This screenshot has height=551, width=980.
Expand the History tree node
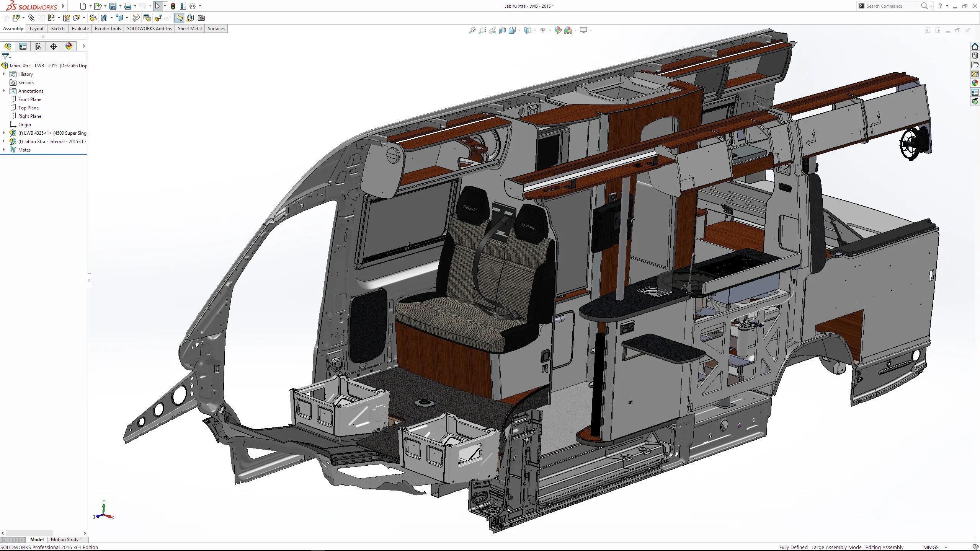(x=4, y=74)
